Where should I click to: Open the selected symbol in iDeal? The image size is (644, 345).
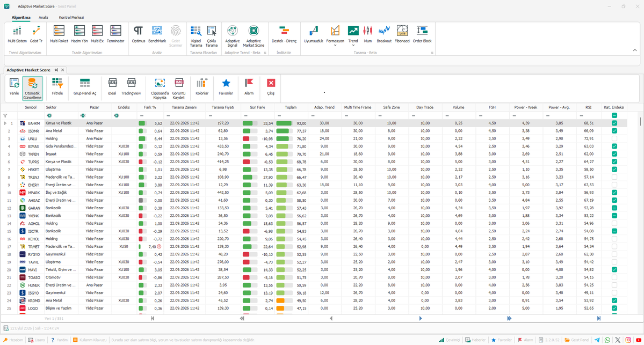[112, 87]
